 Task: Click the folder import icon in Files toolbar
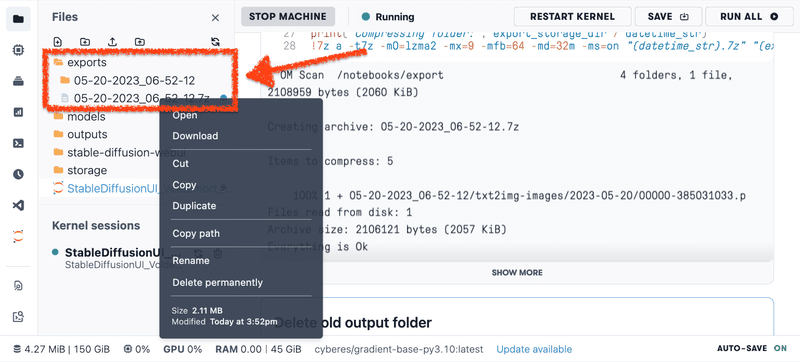coord(139,42)
